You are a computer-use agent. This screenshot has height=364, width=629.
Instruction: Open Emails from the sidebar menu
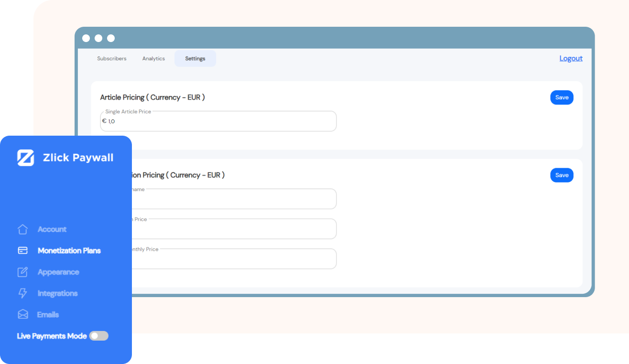(x=48, y=314)
